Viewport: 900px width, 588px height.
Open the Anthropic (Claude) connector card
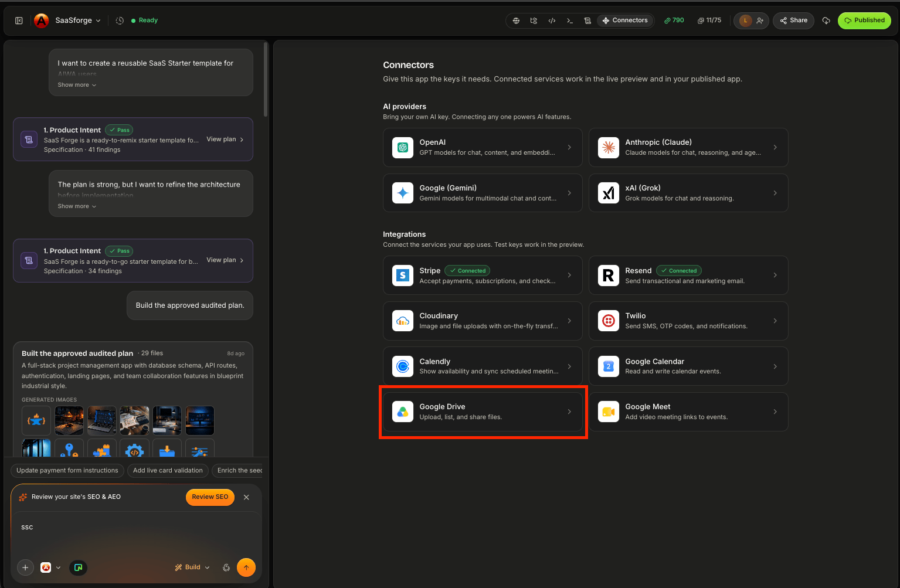click(688, 148)
